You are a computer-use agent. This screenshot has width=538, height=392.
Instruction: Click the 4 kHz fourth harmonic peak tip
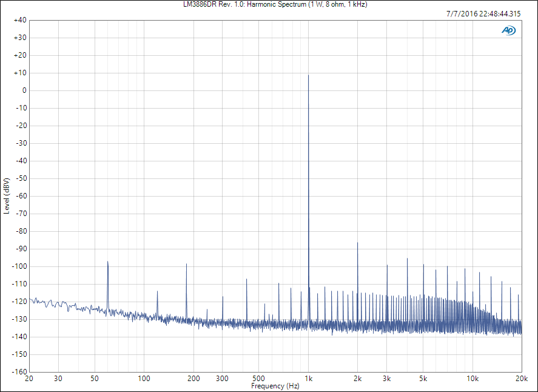(x=407, y=259)
